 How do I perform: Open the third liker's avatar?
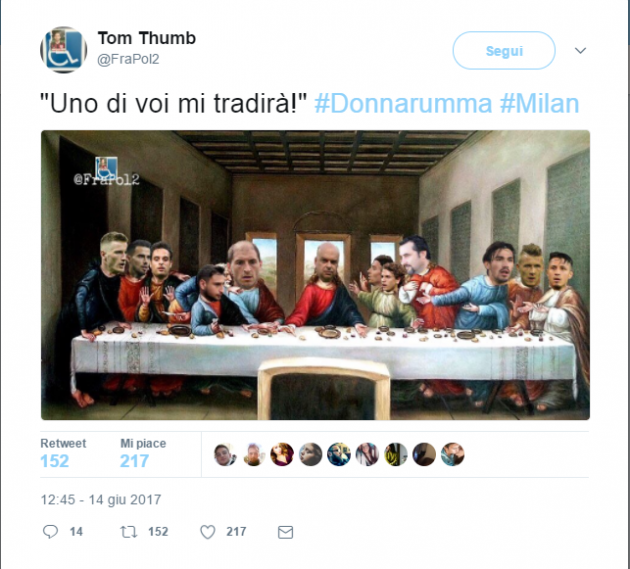(x=282, y=454)
